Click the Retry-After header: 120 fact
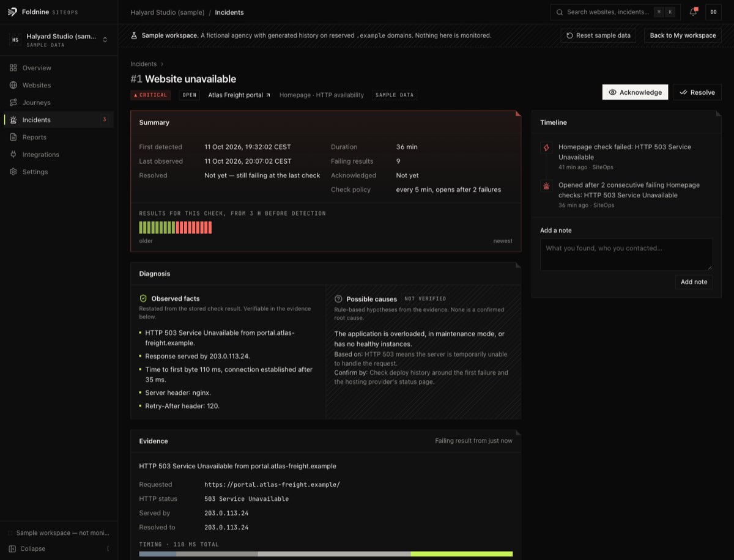This screenshot has height=560, width=734. click(182, 406)
